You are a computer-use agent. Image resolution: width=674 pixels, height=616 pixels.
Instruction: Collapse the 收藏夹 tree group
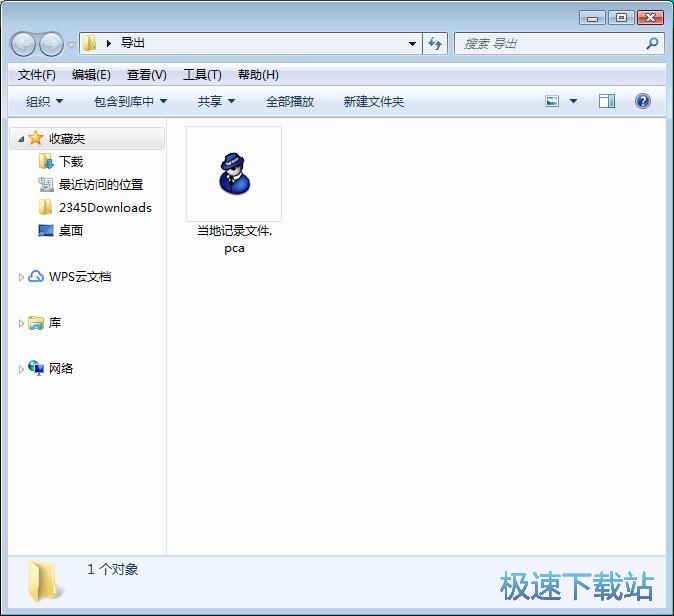21,139
